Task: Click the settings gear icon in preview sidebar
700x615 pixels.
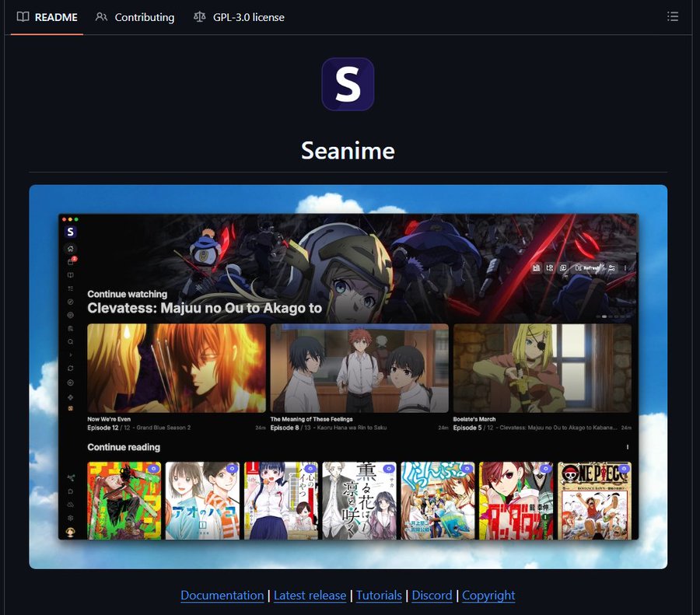Action: [70, 518]
